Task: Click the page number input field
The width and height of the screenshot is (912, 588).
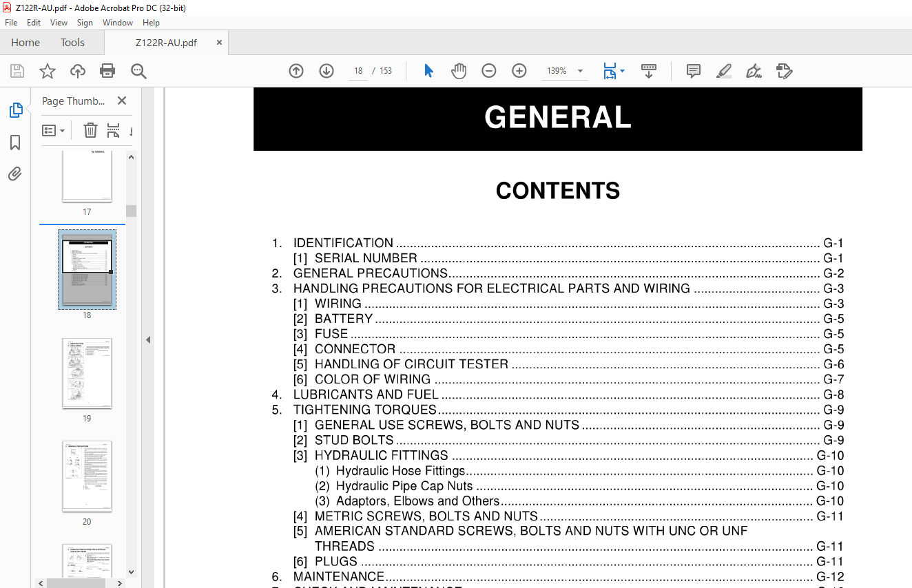Action: 358,71
